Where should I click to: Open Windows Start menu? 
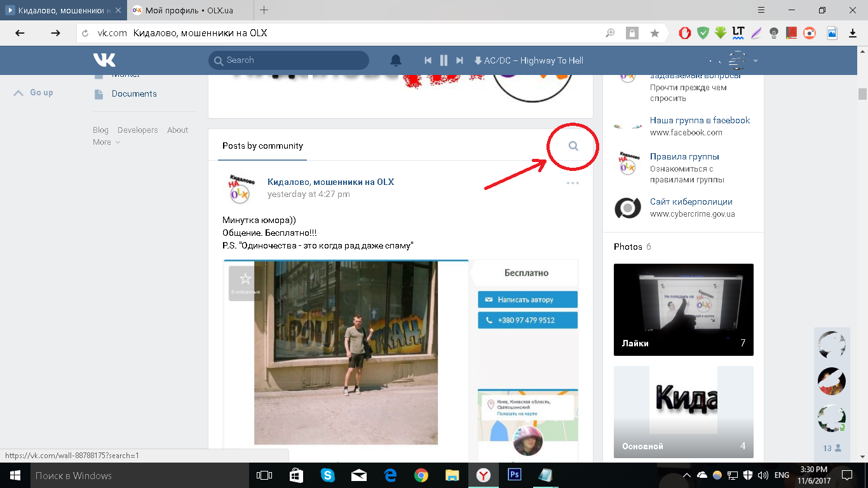pos(14,475)
